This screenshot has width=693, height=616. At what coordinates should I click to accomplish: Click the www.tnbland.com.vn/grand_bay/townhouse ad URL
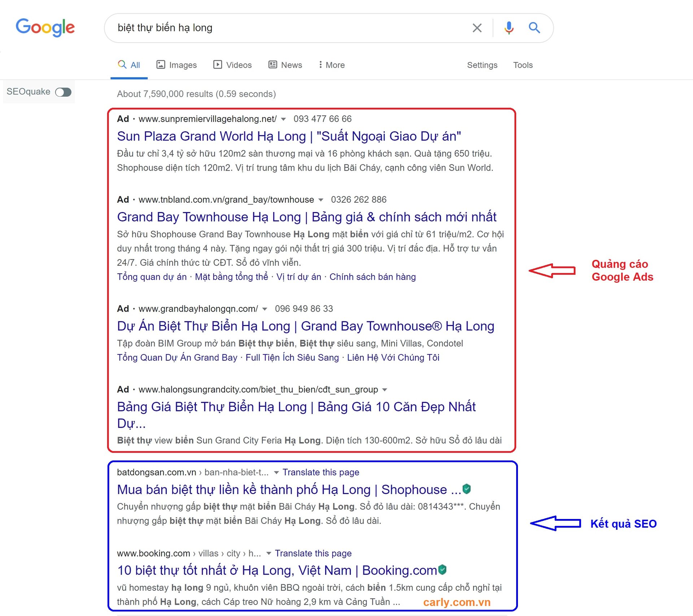tap(226, 200)
